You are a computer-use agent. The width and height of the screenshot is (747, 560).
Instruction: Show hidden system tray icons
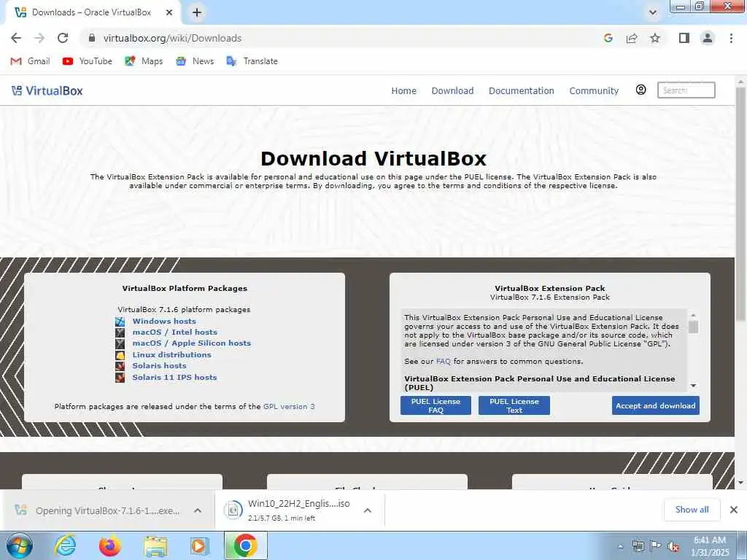[x=620, y=546]
